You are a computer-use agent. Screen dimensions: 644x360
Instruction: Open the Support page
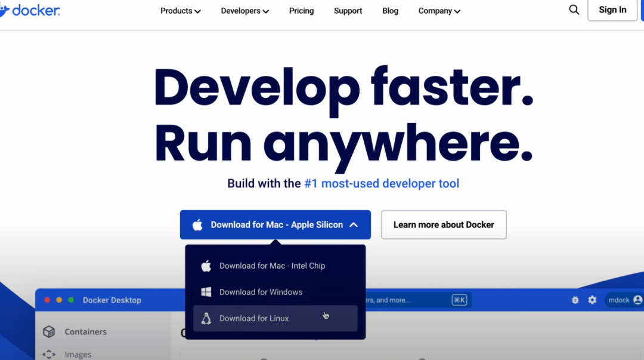point(348,11)
